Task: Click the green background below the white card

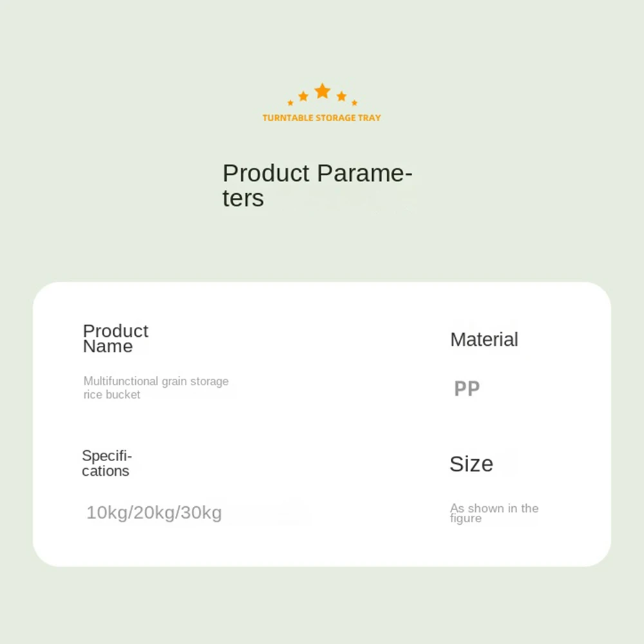Action: [322, 605]
